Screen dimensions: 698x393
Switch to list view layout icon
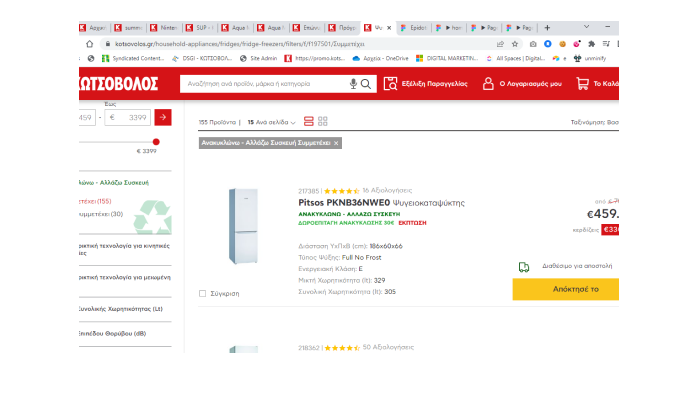(x=308, y=121)
